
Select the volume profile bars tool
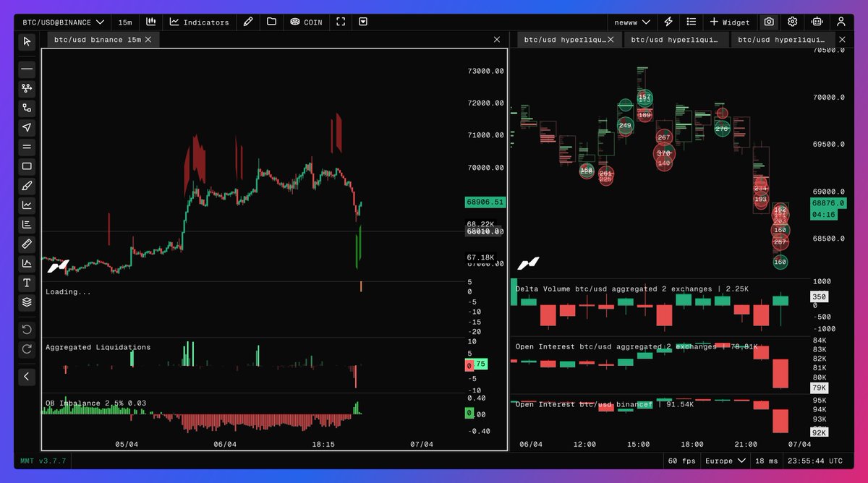[x=27, y=225]
